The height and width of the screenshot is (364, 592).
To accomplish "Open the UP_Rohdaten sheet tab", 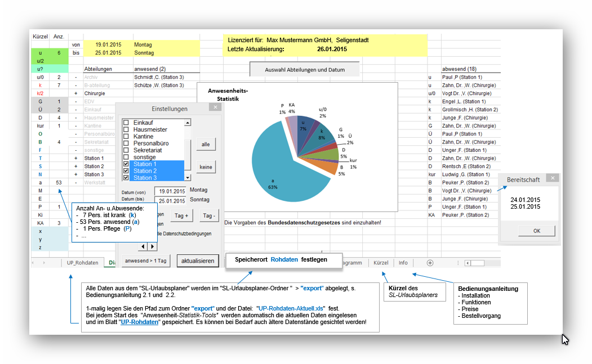I will click(x=82, y=263).
